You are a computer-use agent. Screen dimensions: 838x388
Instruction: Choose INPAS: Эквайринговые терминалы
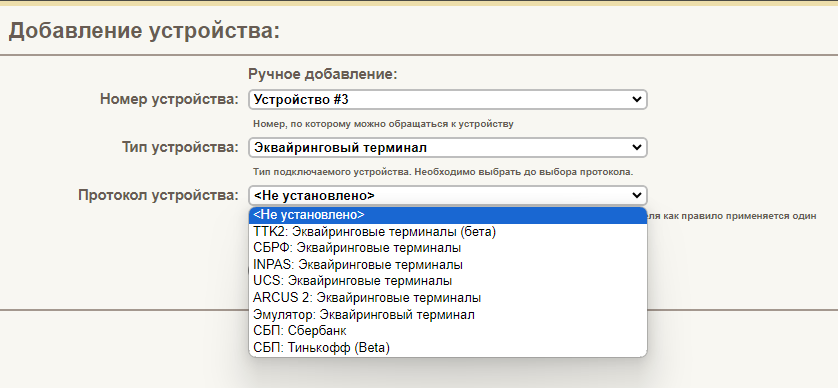(448, 265)
